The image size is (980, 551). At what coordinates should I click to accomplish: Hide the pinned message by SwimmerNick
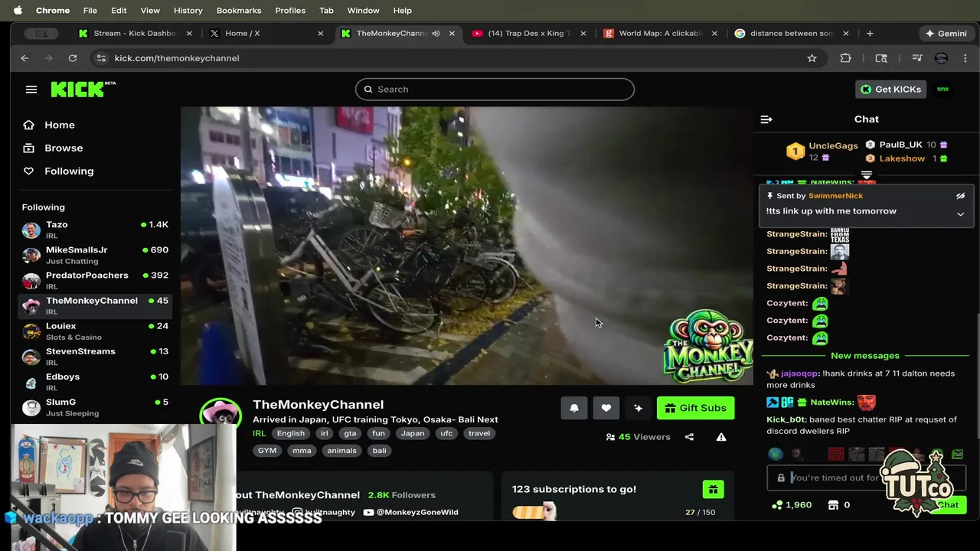(960, 196)
